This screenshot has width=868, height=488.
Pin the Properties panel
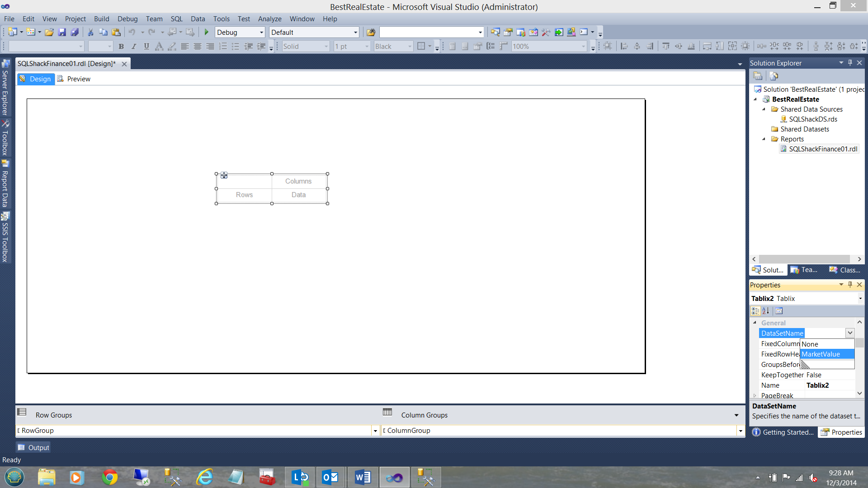pos(850,285)
